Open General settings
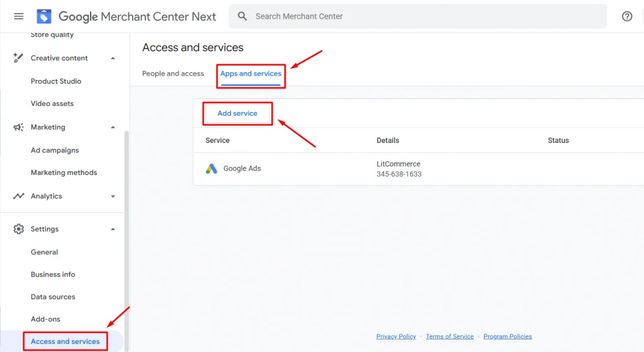This screenshot has width=644, height=352. pos(44,252)
